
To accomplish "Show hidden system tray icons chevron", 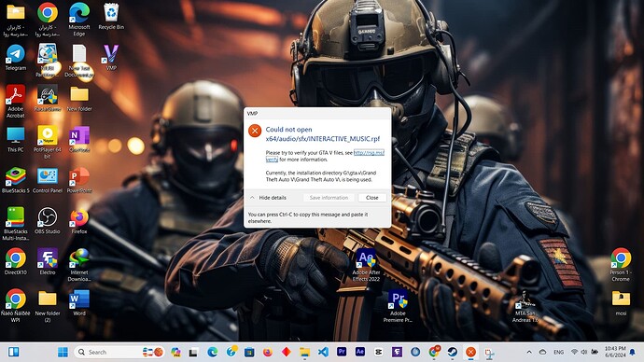I will click(x=529, y=352).
